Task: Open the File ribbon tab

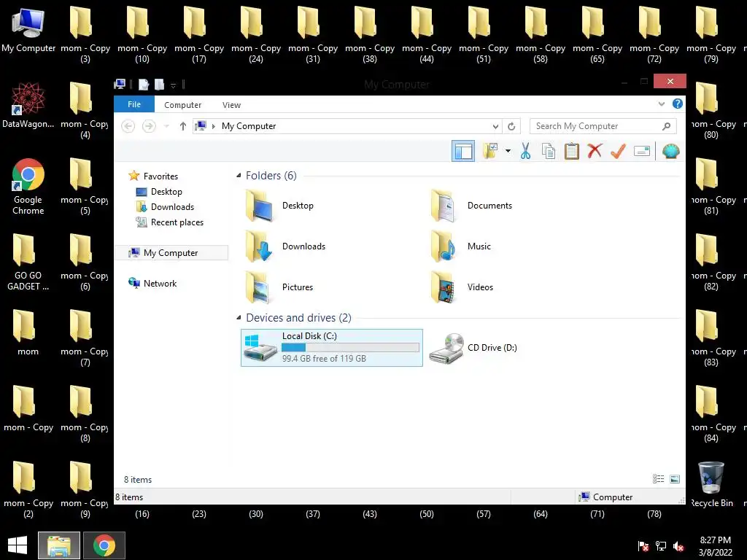Action: [134, 104]
